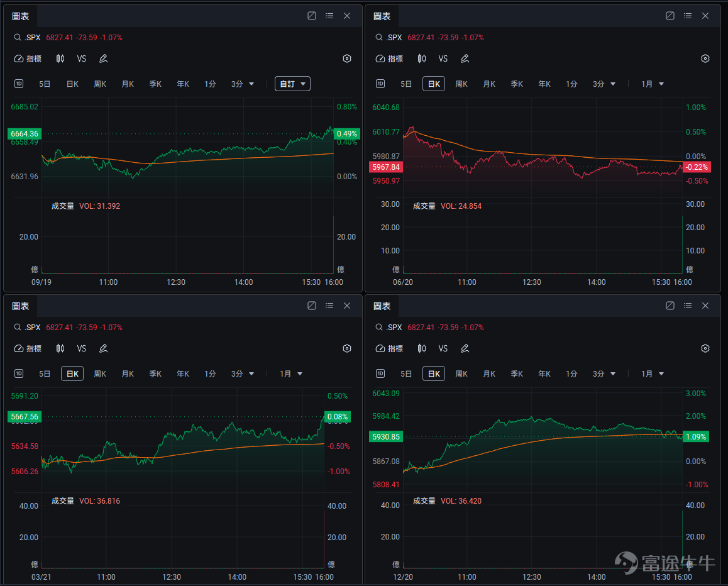
Task: Switch to 月K in the top-right panel
Action: 489,84
